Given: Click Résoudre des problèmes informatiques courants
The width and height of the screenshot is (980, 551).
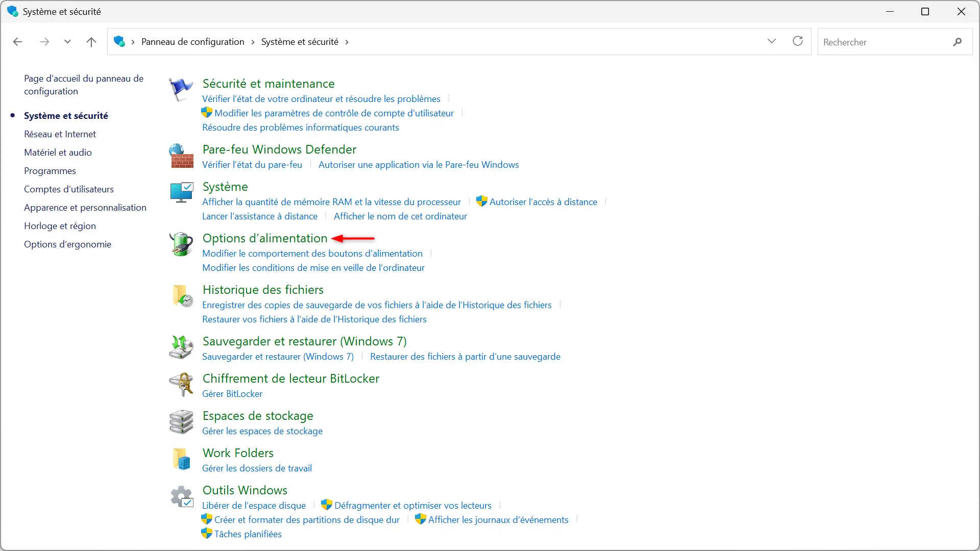Looking at the screenshot, I should pyautogui.click(x=301, y=128).
